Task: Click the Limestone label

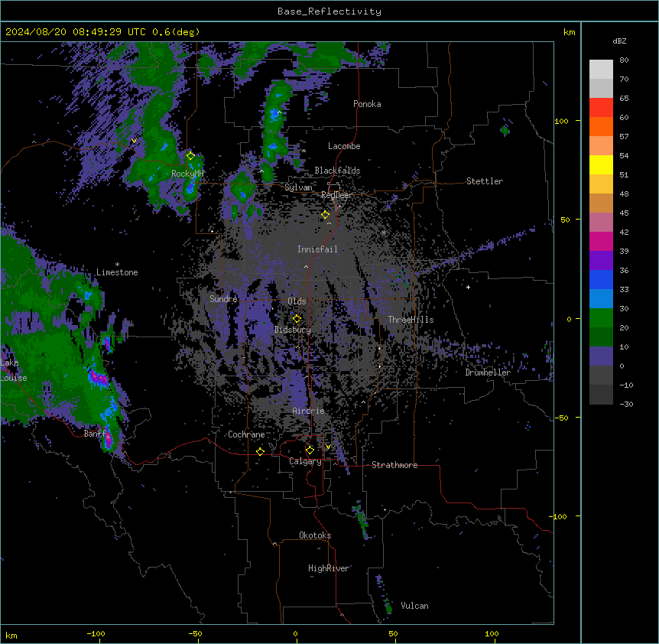Action: pos(117,272)
